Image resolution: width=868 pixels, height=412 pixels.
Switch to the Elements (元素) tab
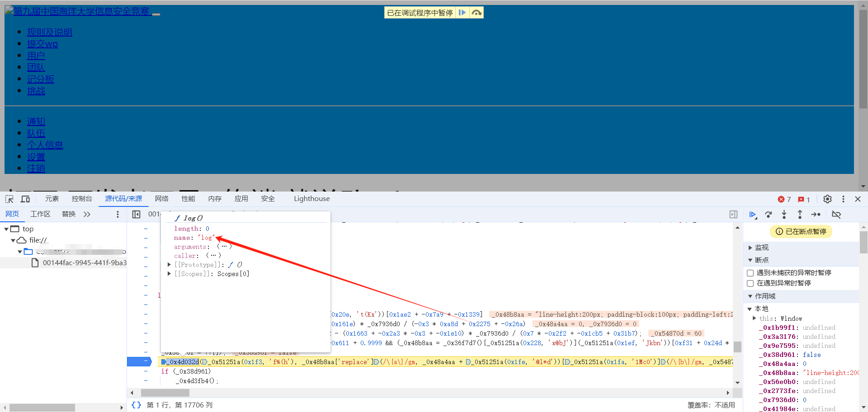coord(52,199)
